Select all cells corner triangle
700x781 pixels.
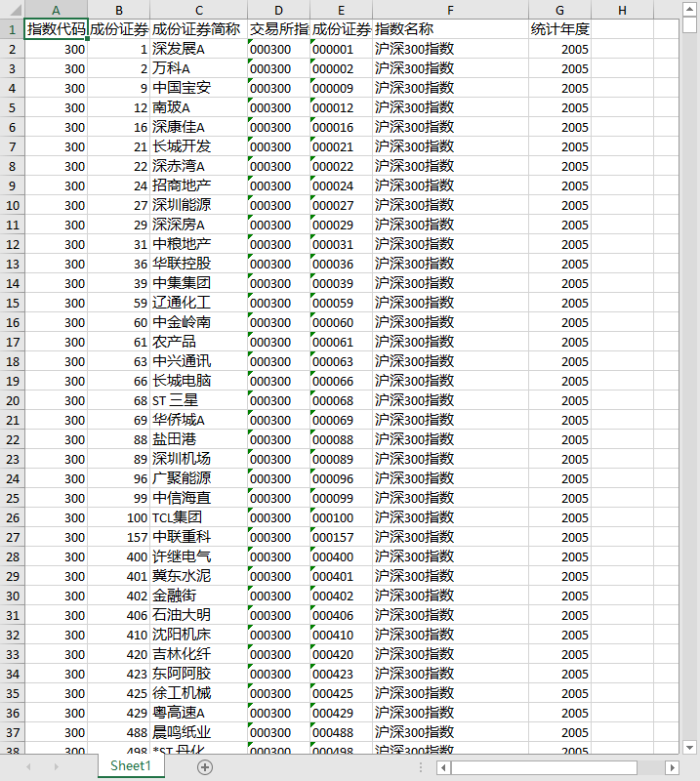(x=12, y=10)
